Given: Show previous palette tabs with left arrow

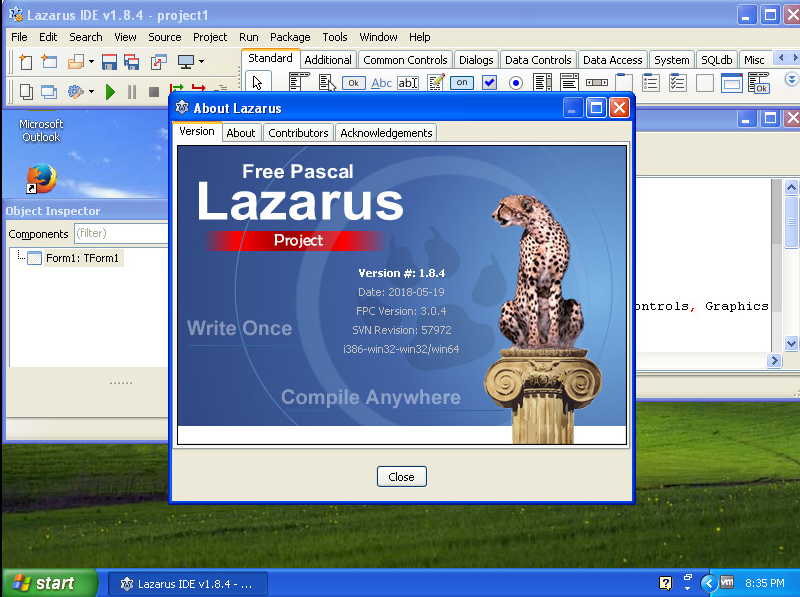Looking at the screenshot, I should click(x=781, y=58).
